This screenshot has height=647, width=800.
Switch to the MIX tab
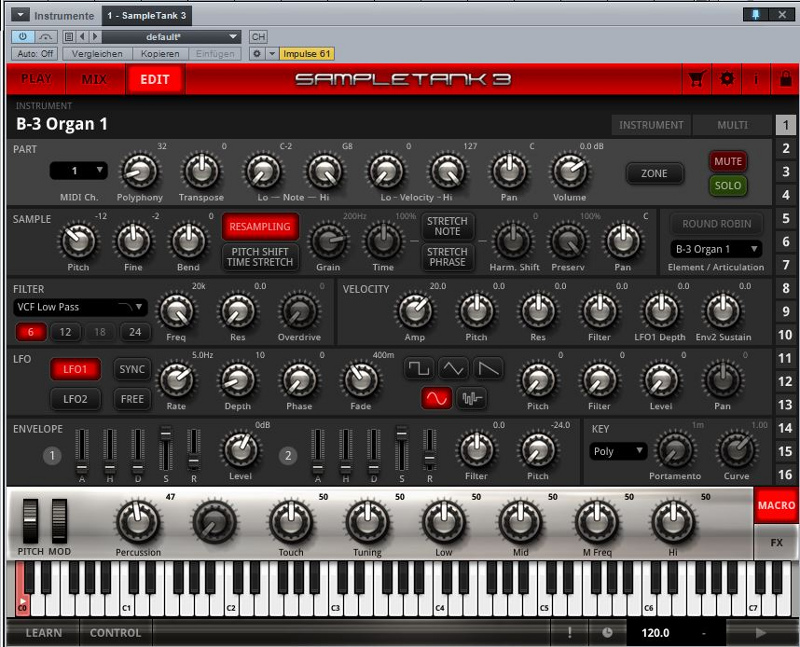pos(94,79)
